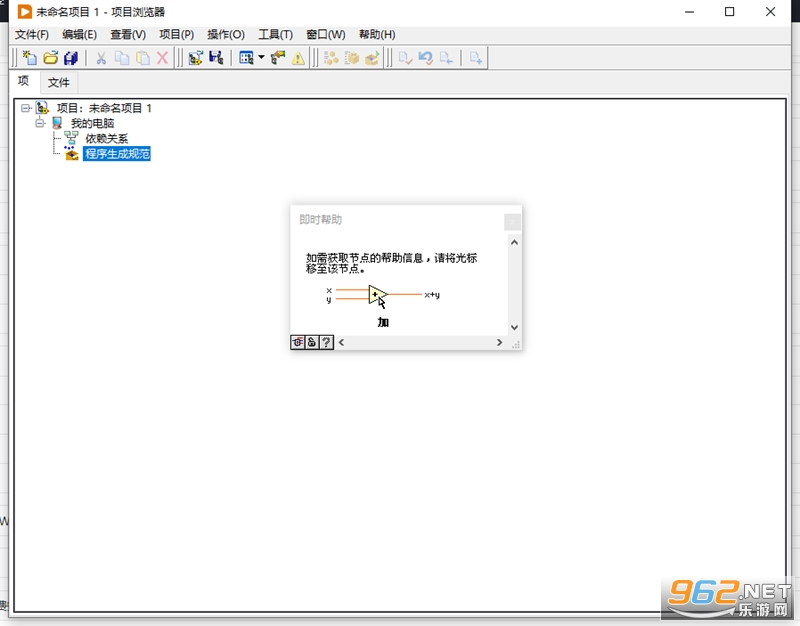
Task: Click the 依赖关系 dependencies icon
Action: [x=71, y=138]
